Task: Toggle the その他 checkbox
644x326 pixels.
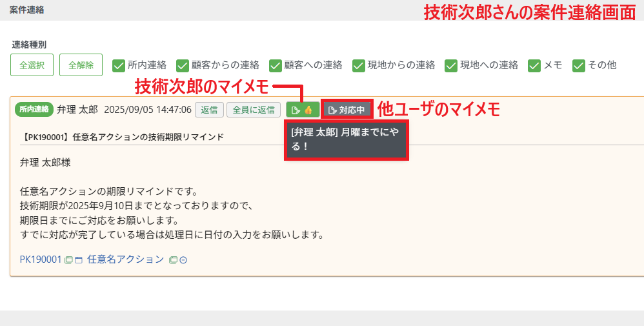Action: tap(579, 65)
